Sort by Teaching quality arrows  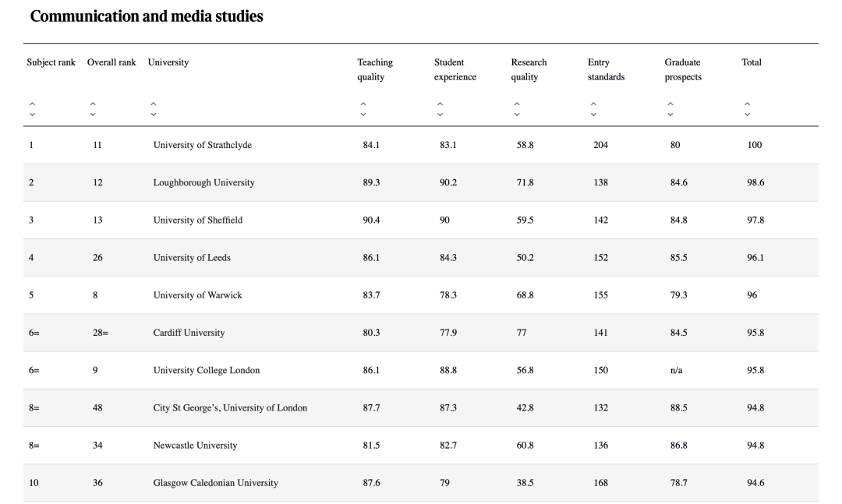363,109
